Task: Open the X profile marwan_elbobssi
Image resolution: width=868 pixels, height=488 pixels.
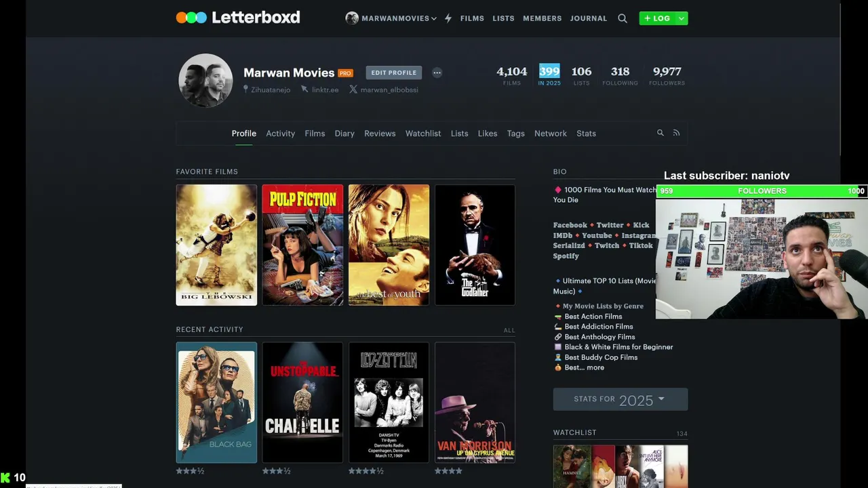Action: pos(384,89)
